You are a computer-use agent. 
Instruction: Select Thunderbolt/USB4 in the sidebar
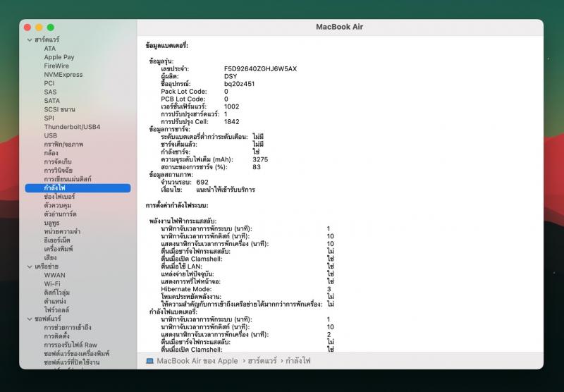pos(72,127)
